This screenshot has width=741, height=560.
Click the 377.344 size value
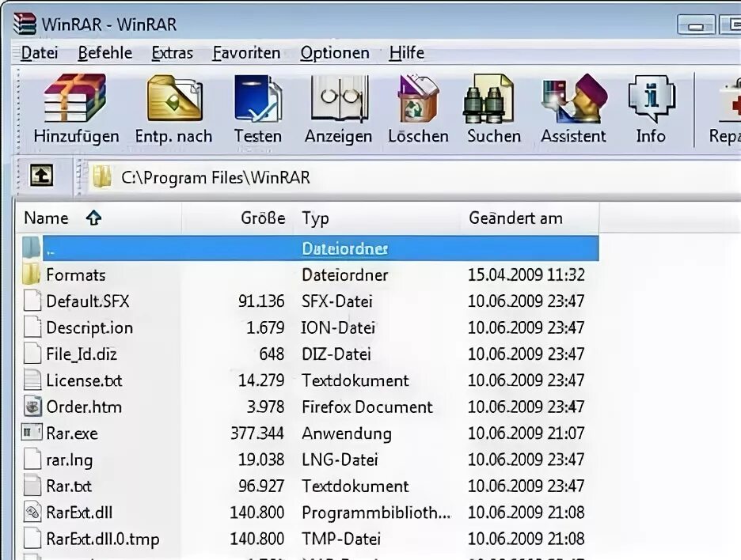[257, 433]
